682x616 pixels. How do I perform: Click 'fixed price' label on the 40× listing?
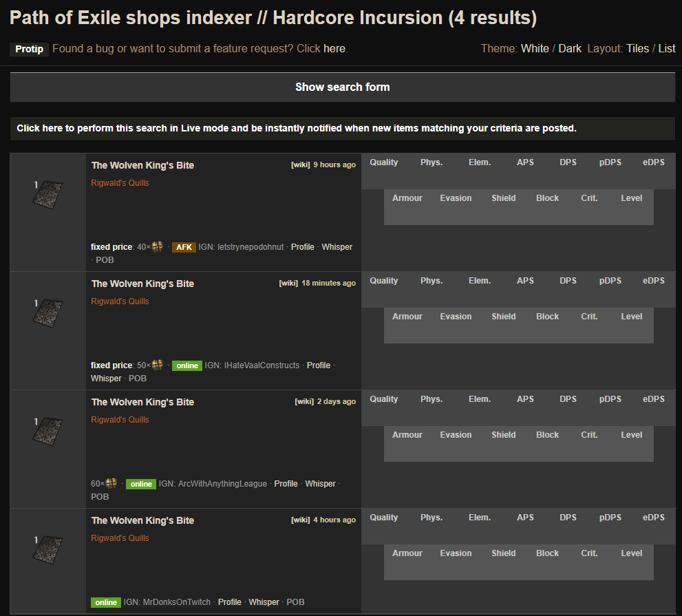coord(111,246)
